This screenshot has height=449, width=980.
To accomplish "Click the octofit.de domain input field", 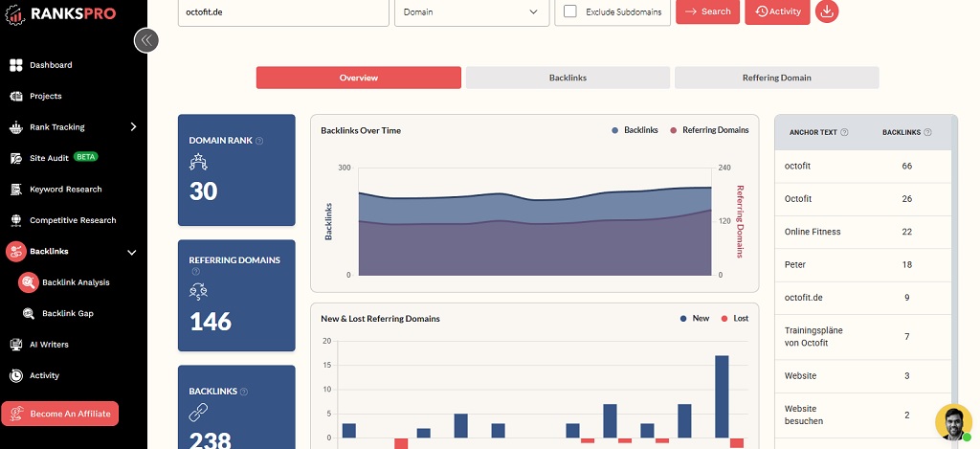I will coord(283,11).
